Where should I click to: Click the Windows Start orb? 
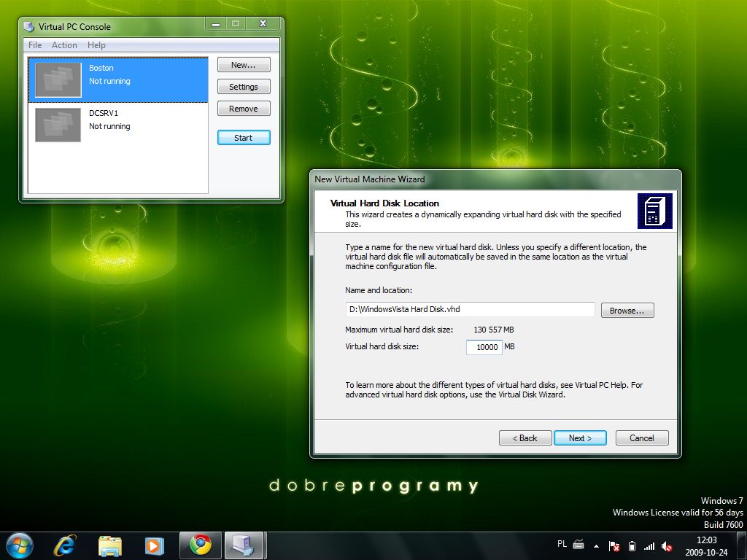[19, 545]
